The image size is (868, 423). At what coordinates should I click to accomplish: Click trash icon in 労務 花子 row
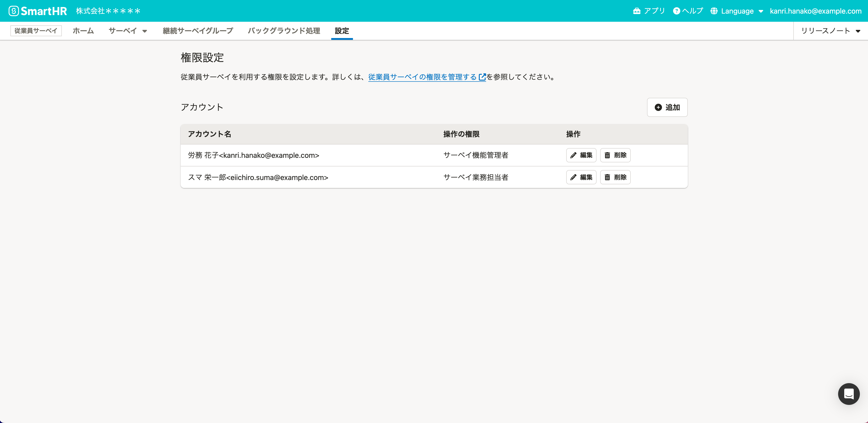click(x=607, y=155)
